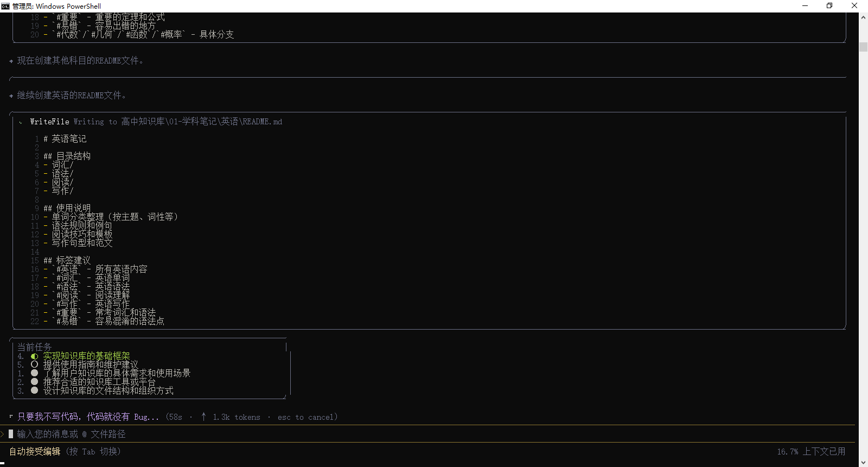The height and width of the screenshot is (467, 868).
Task: Click the empty circle for task 5
Action: 35,365
